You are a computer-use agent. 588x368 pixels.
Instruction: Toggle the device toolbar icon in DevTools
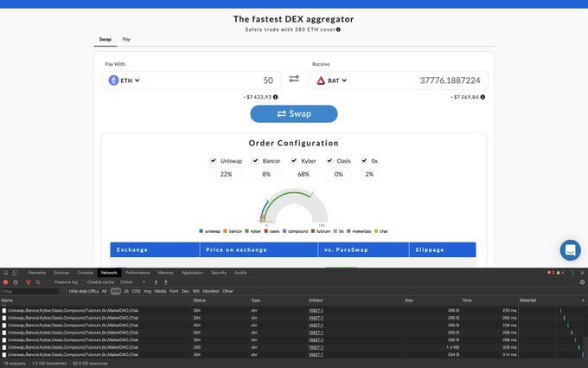coord(15,273)
